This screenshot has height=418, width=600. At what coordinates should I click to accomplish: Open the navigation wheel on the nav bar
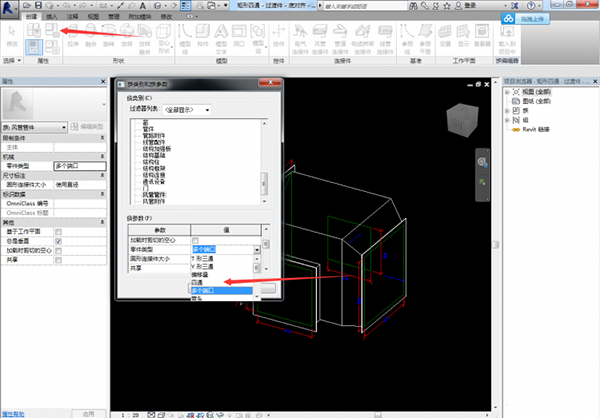click(482, 162)
